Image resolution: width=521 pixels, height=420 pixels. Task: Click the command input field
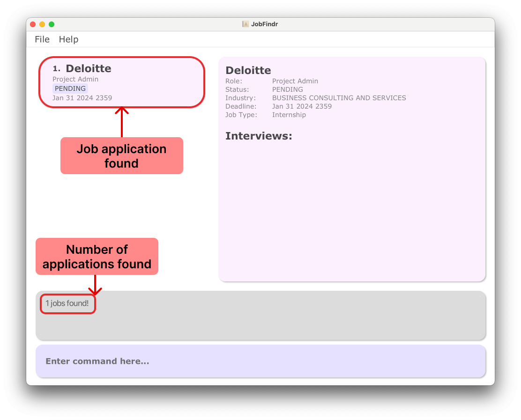click(260, 361)
